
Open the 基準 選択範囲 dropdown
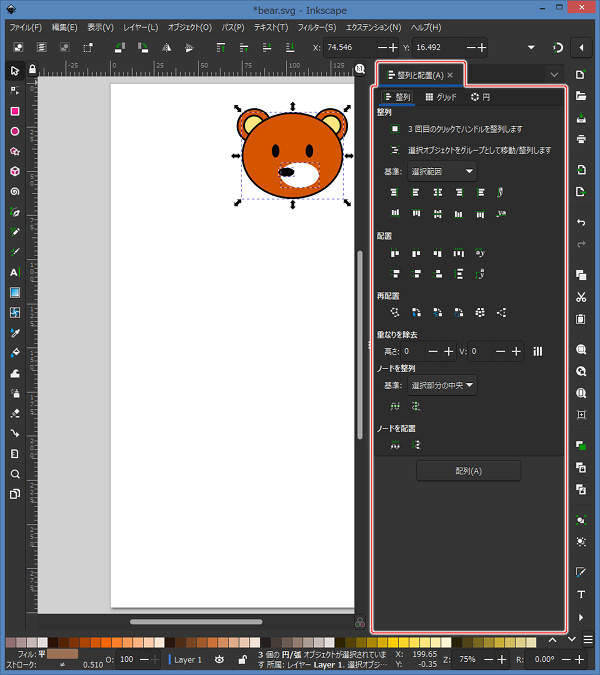pos(442,171)
